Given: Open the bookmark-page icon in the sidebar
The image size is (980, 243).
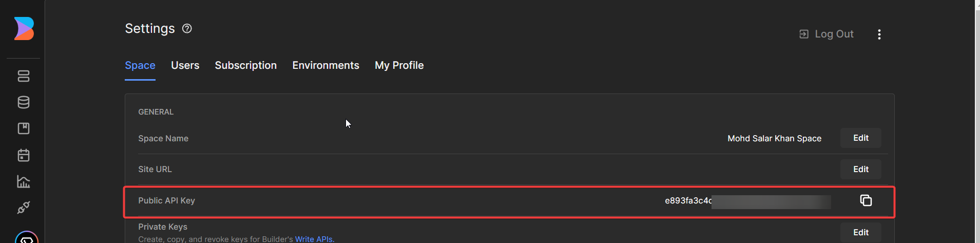Looking at the screenshot, I should pyautogui.click(x=24, y=128).
